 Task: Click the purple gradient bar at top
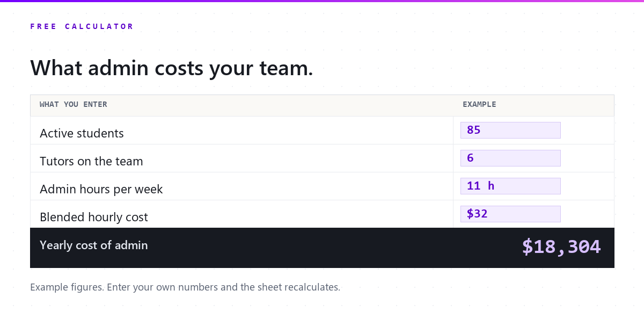tap(322, 1)
